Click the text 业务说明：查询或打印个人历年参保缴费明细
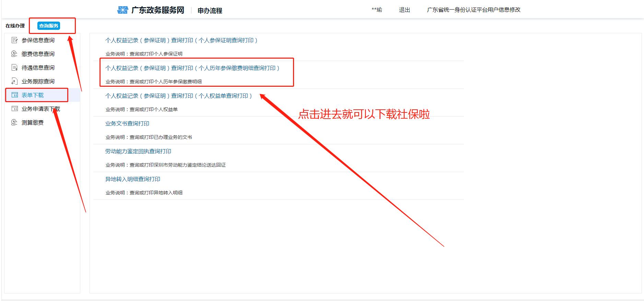 point(154,82)
